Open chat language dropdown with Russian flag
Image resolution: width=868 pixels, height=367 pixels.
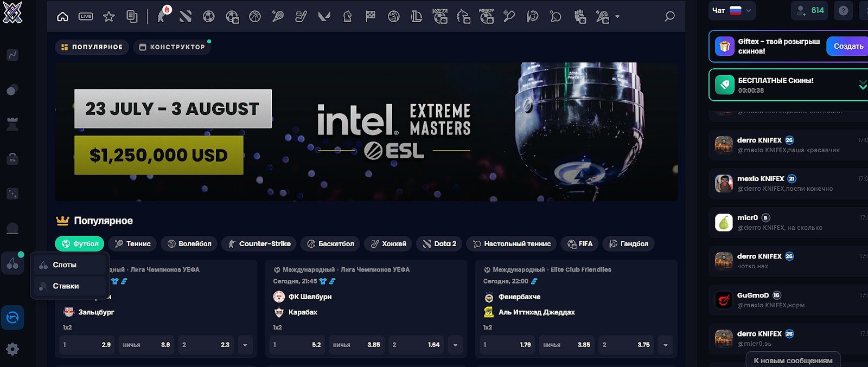(732, 10)
